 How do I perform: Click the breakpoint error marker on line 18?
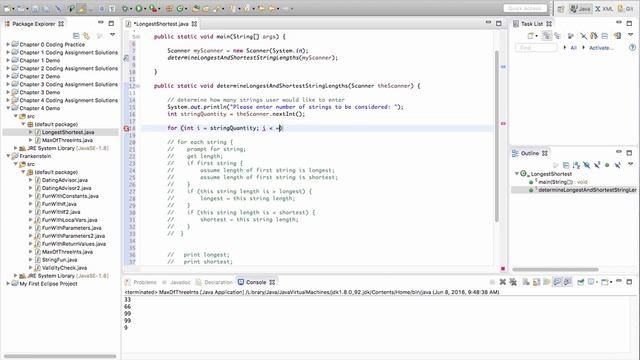coord(126,128)
